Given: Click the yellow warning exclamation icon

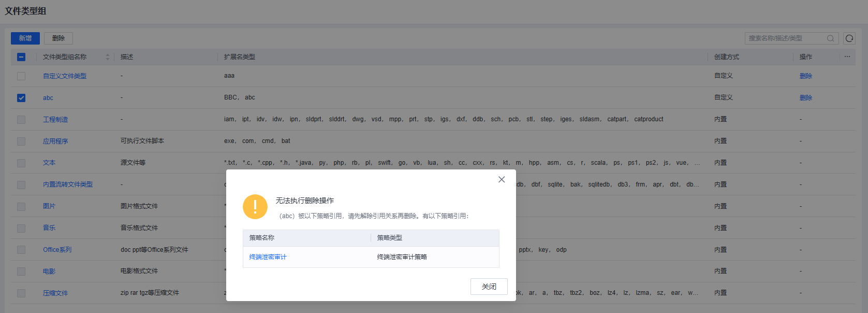Looking at the screenshot, I should click(x=255, y=207).
